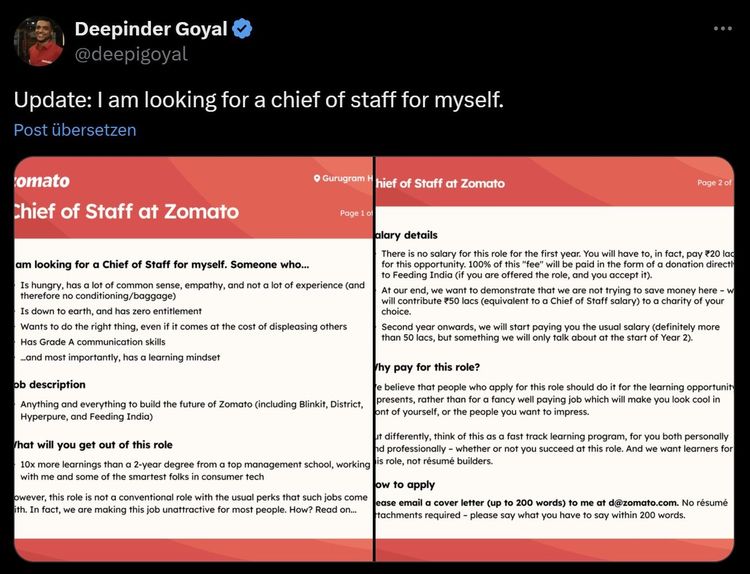Open the three-dot more options menu
This screenshot has height=574, width=750.
click(722, 29)
